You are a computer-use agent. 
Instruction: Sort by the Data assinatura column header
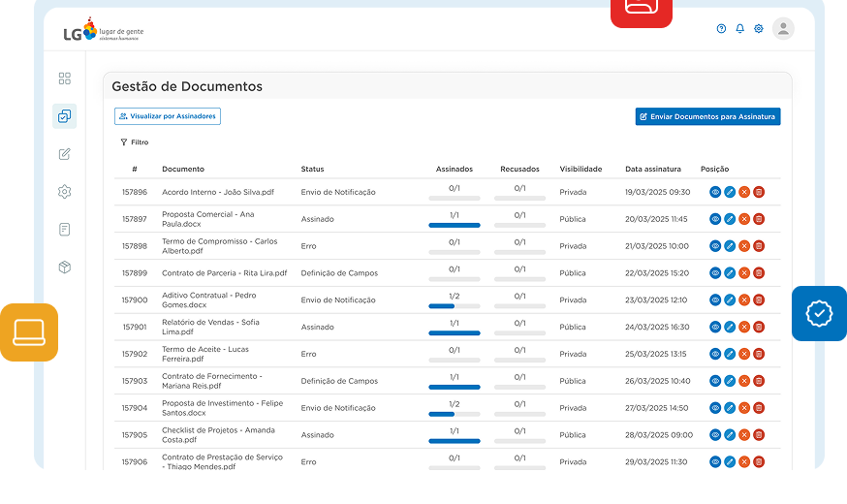652,169
